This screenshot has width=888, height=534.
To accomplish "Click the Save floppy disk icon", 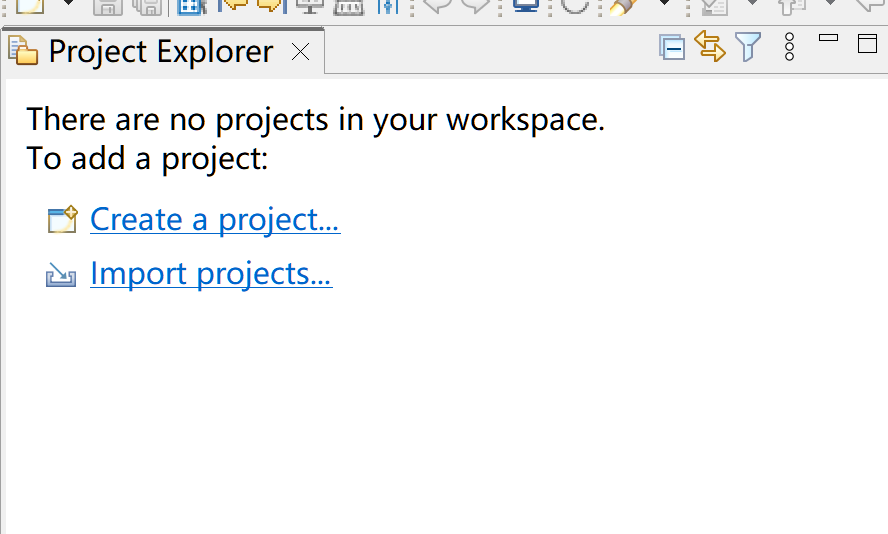I will pos(108,6).
